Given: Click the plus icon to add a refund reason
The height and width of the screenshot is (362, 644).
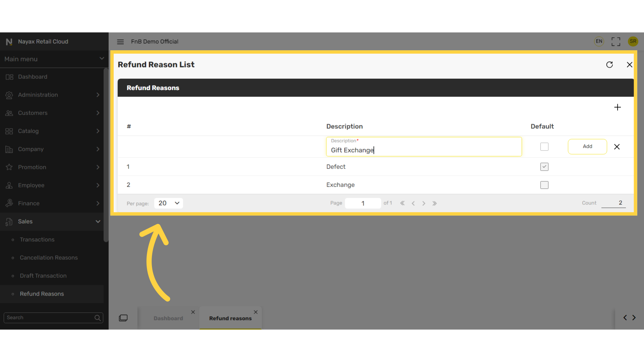Looking at the screenshot, I should 618,107.
